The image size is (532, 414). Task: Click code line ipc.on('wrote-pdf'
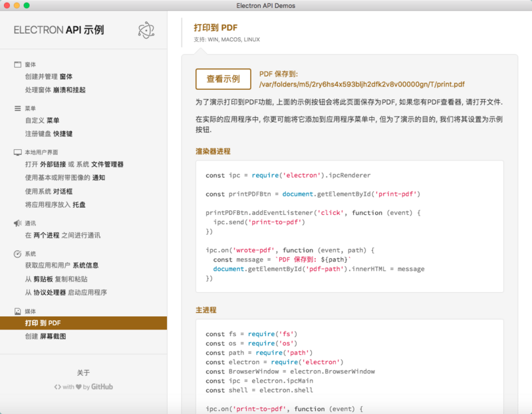(290, 250)
